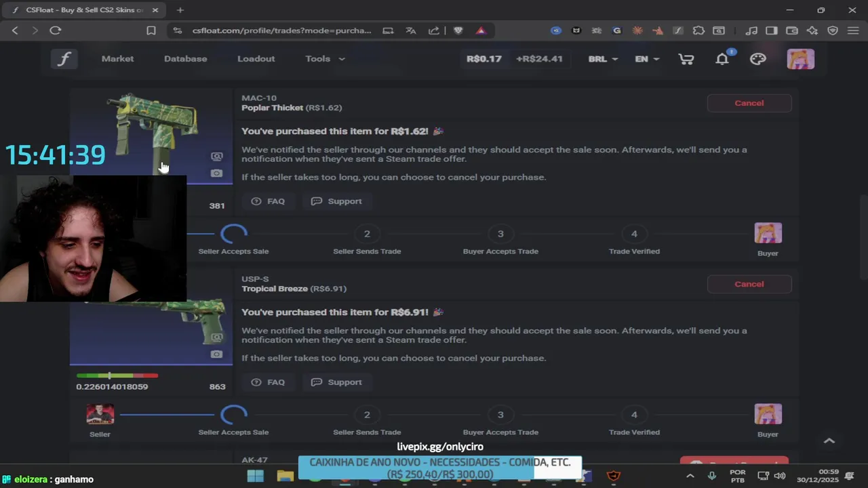The height and width of the screenshot is (488, 868).
Task: Click MAC-10 screenshot camera icon
Action: point(216,174)
